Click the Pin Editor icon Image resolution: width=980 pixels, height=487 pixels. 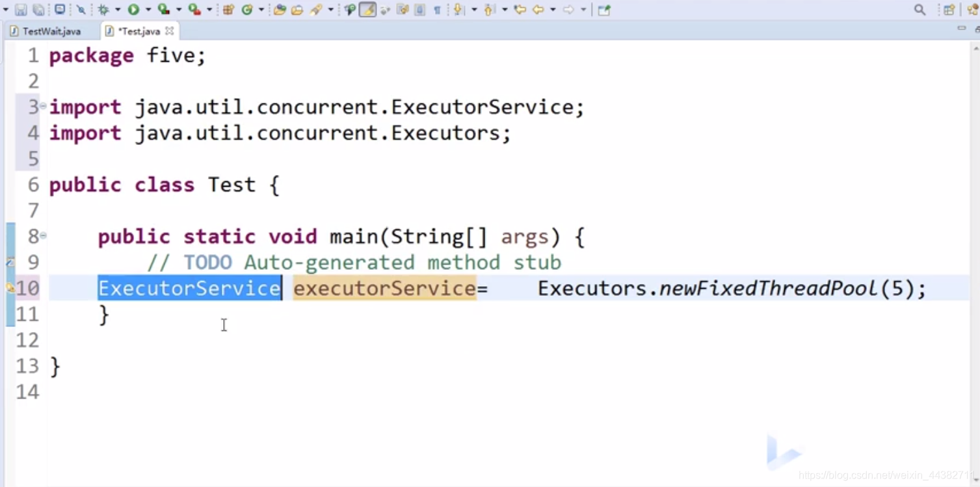tap(604, 10)
